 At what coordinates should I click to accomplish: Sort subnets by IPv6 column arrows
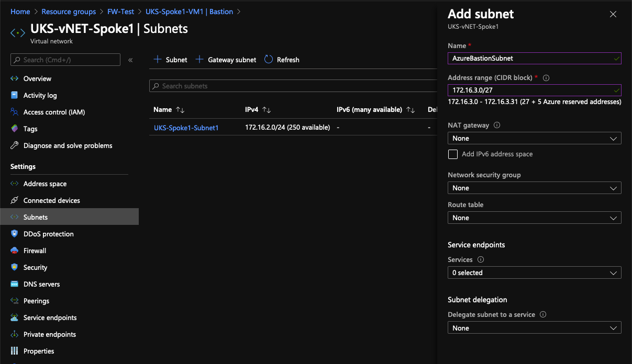[x=411, y=110]
